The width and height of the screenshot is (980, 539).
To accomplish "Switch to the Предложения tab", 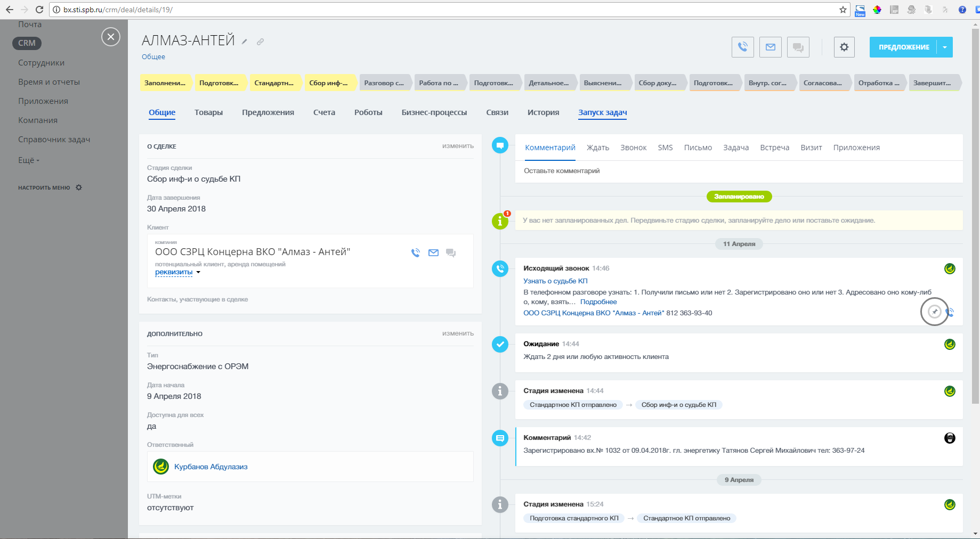I will [x=268, y=112].
